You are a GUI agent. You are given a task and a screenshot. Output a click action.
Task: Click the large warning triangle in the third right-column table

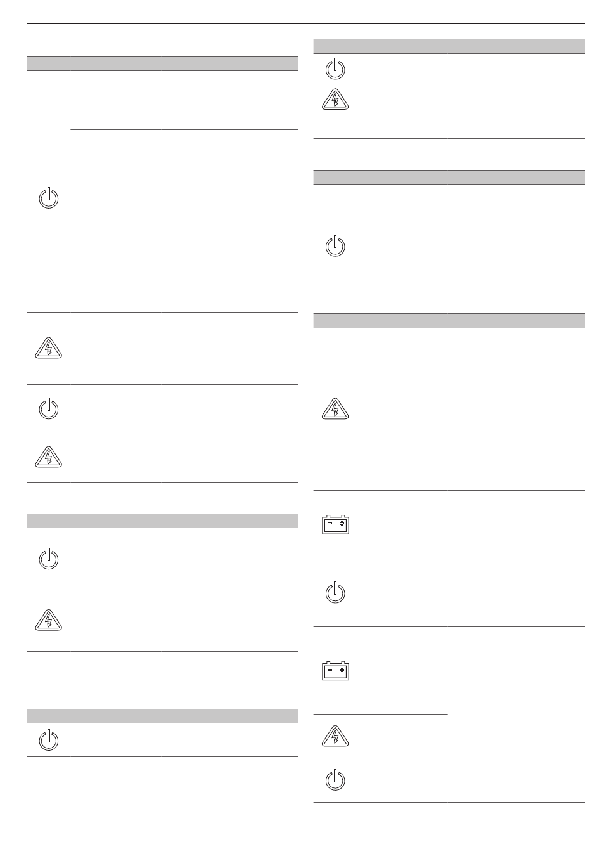[335, 410]
